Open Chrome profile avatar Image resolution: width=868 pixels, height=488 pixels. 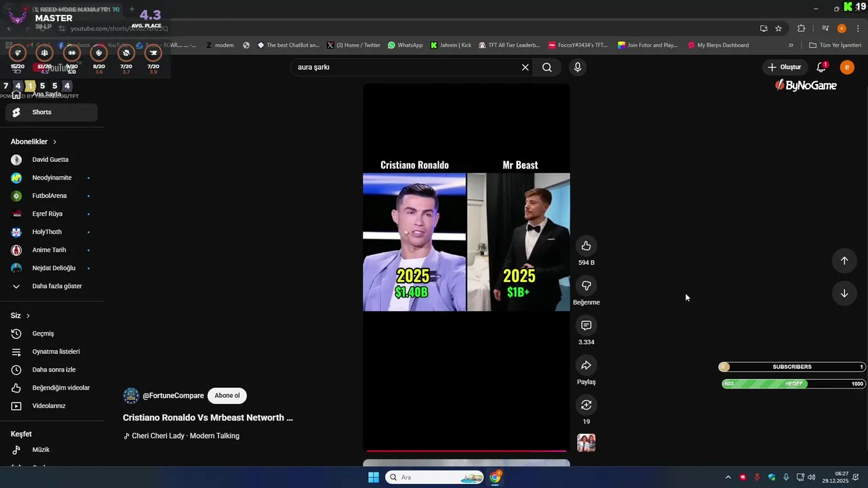(x=842, y=28)
